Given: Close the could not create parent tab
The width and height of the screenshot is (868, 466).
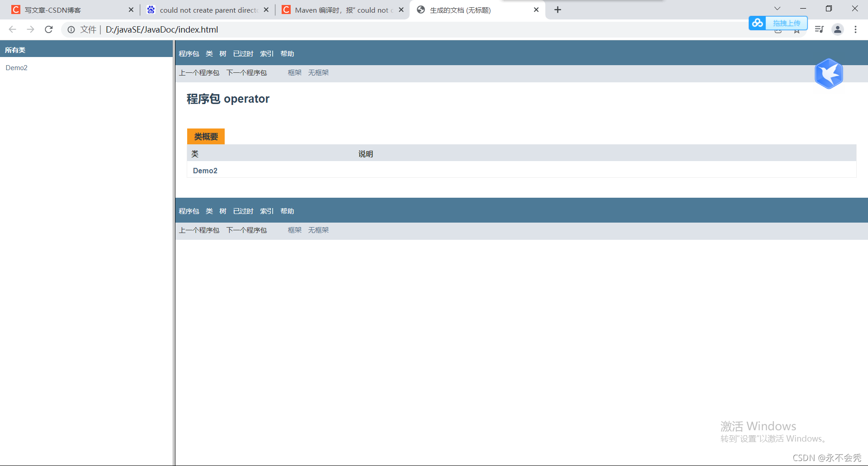Looking at the screenshot, I should (266, 10).
